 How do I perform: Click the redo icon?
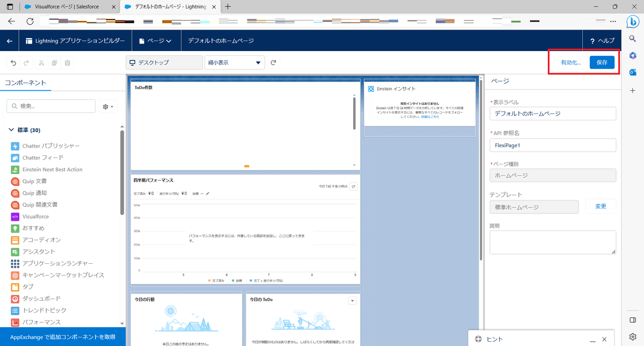(26, 63)
